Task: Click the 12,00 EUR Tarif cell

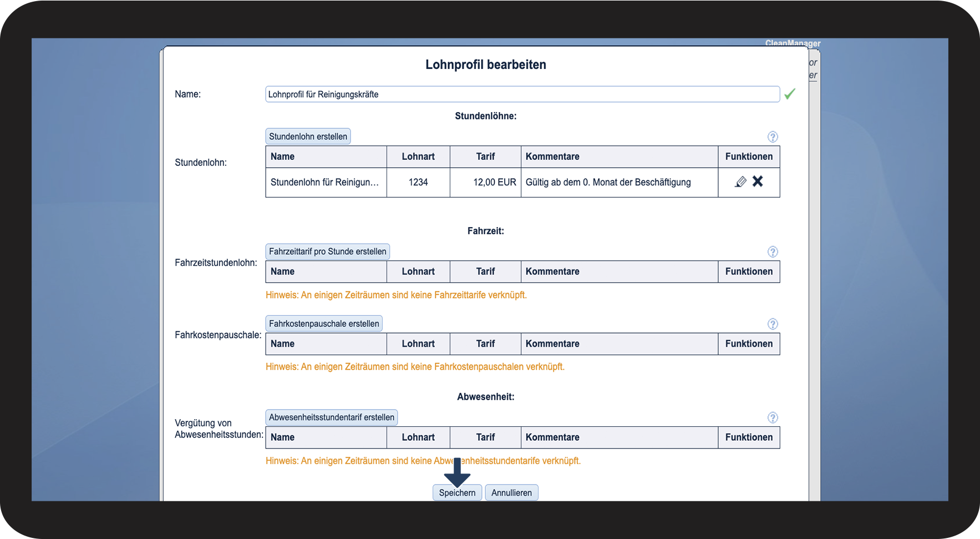Action: [x=494, y=182]
